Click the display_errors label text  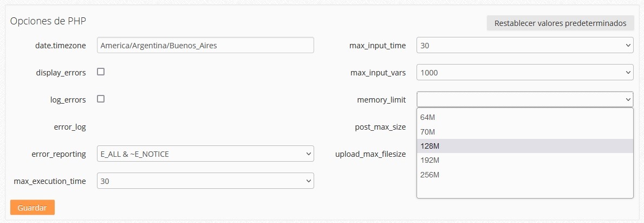[61, 73]
